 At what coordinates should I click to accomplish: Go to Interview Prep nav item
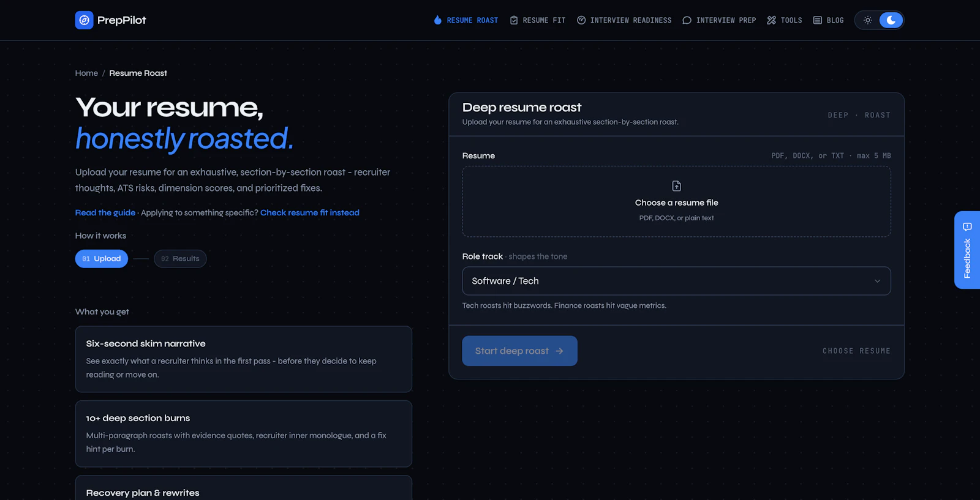(x=719, y=20)
